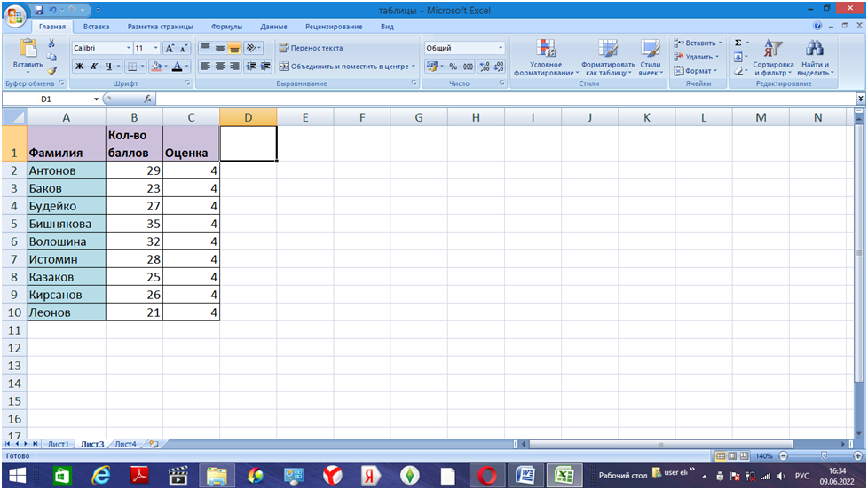The height and width of the screenshot is (490, 868).
Task: Switch to the Рецензирование tab
Action: [334, 27]
